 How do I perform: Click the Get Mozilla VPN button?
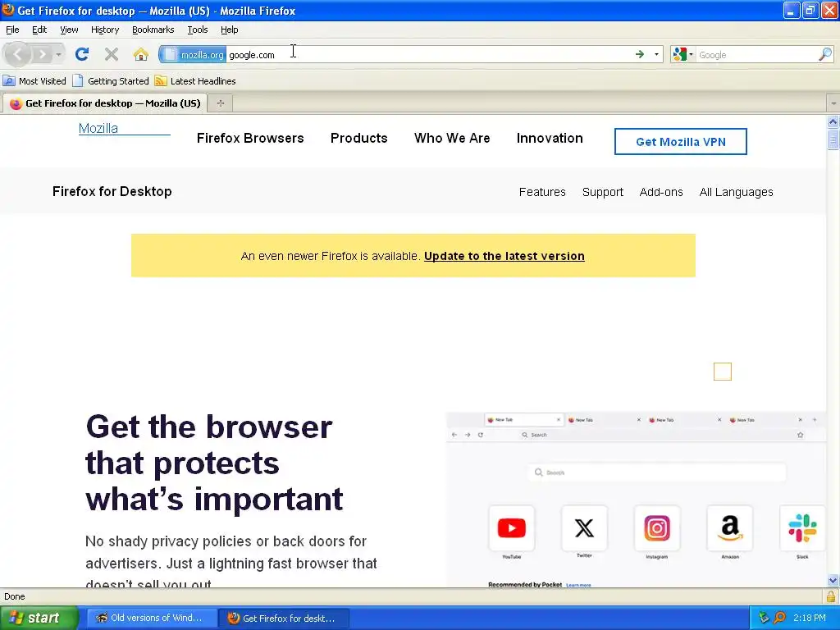pyautogui.click(x=680, y=141)
